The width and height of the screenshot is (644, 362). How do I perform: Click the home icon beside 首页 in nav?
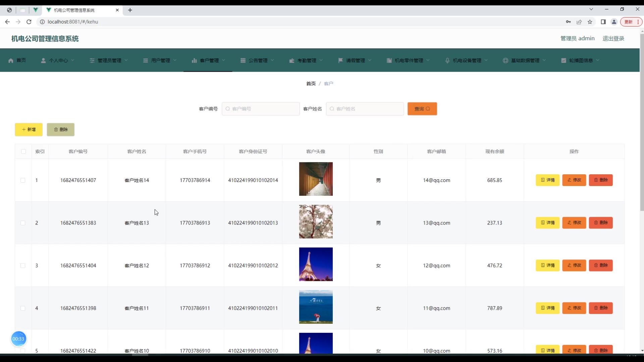[11, 61]
